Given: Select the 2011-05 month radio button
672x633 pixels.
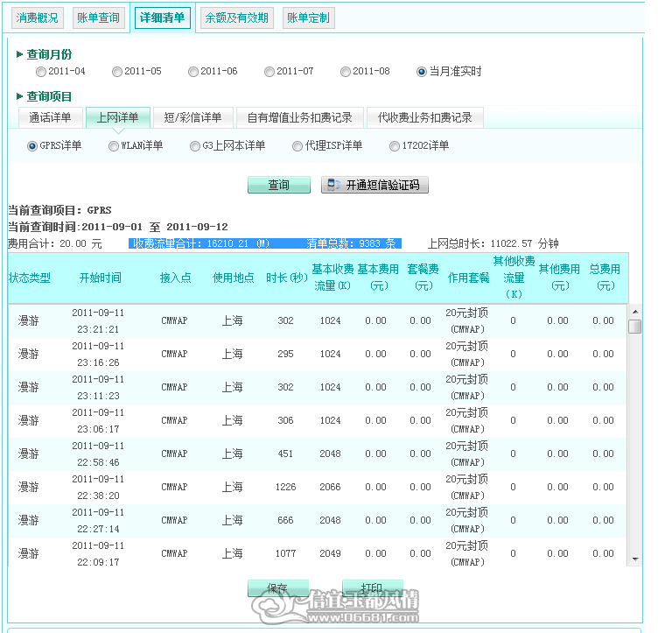Looking at the screenshot, I should (116, 72).
